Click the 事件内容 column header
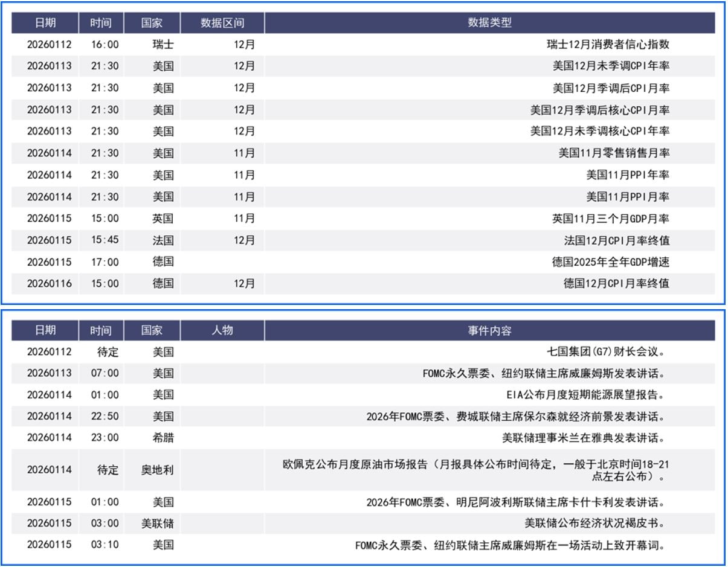The height and width of the screenshot is (567, 728). (x=489, y=330)
